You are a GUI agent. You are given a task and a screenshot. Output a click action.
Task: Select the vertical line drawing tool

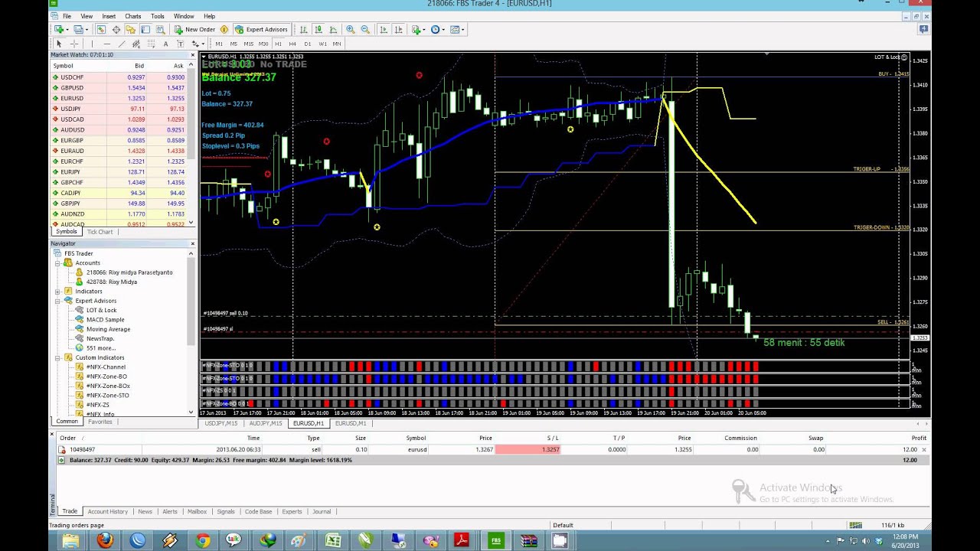pyautogui.click(x=92, y=44)
